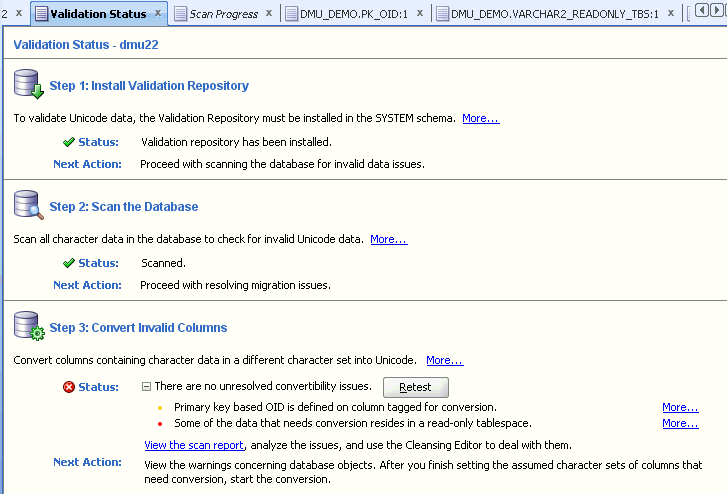Select the DMU_DEMO.VARCHAR2_READONLY_TBS:1 tab
Viewport: 727px width, 494px height.
point(553,14)
